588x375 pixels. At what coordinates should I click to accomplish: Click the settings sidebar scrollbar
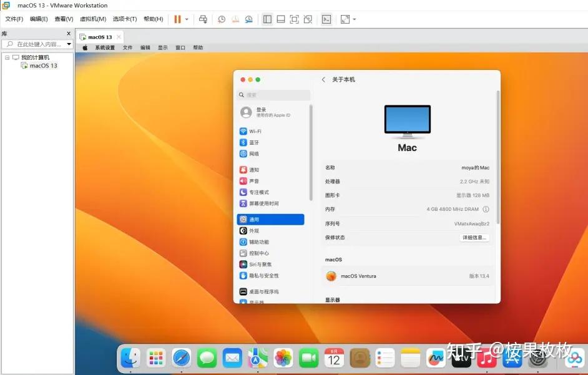pos(311,153)
